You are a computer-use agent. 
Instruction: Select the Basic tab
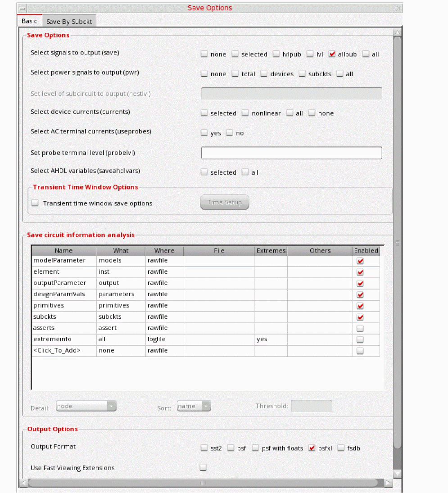coord(30,21)
